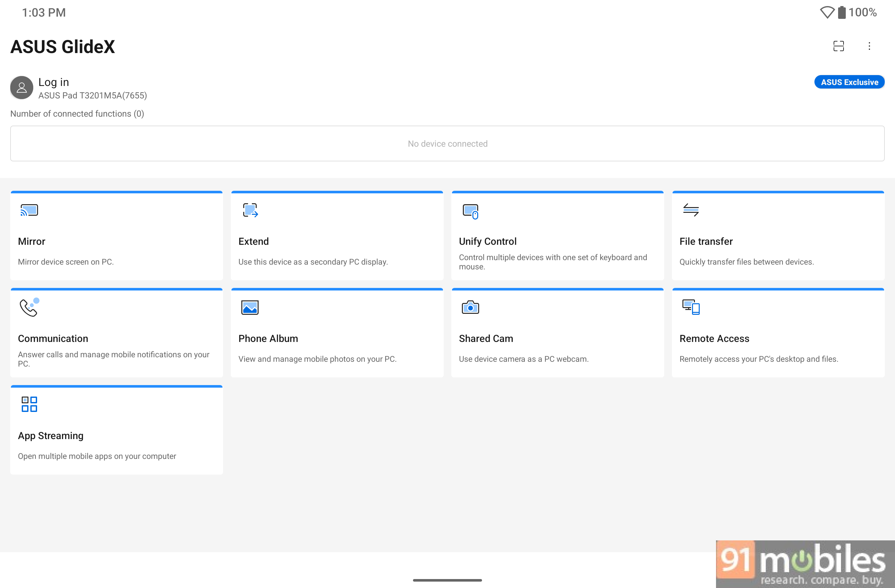Image resolution: width=895 pixels, height=588 pixels.
Task: Click the Communication phone icon
Action: (29, 307)
